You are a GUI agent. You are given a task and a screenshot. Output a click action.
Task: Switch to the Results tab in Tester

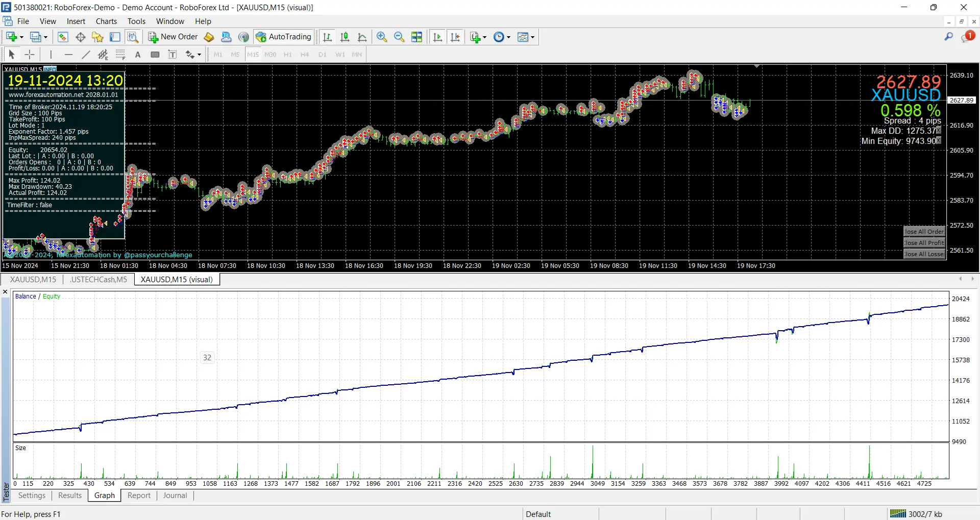point(70,496)
